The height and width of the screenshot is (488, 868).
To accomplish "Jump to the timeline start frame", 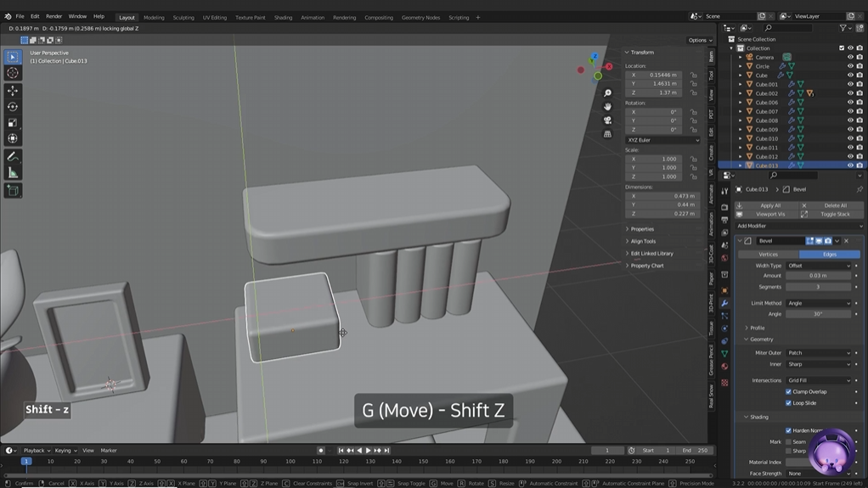I will pyautogui.click(x=341, y=451).
